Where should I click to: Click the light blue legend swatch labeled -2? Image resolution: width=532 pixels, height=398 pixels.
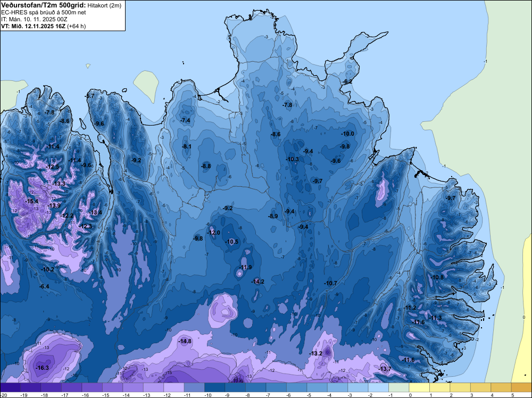point(378,387)
